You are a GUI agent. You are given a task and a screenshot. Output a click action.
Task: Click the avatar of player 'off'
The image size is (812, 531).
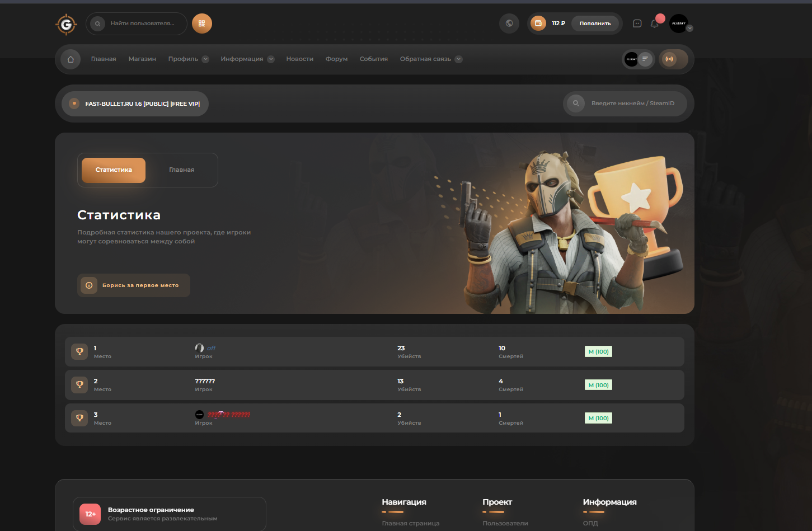[x=199, y=348]
